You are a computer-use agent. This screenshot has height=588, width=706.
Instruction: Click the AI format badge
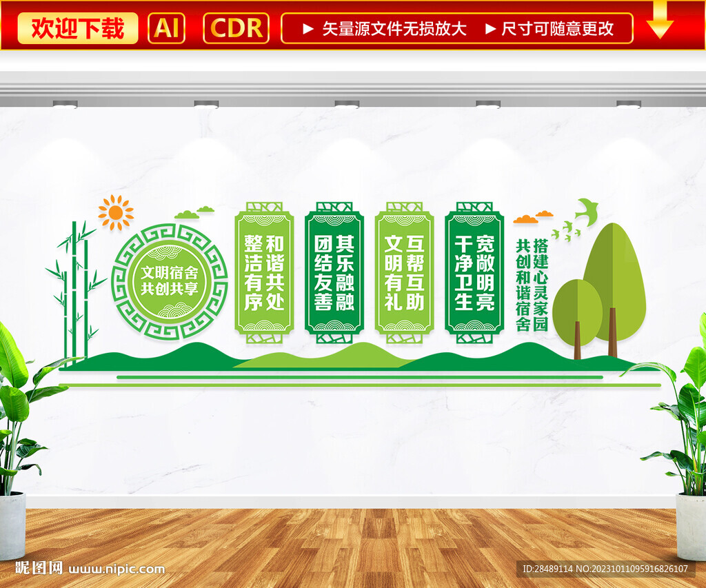(x=167, y=28)
